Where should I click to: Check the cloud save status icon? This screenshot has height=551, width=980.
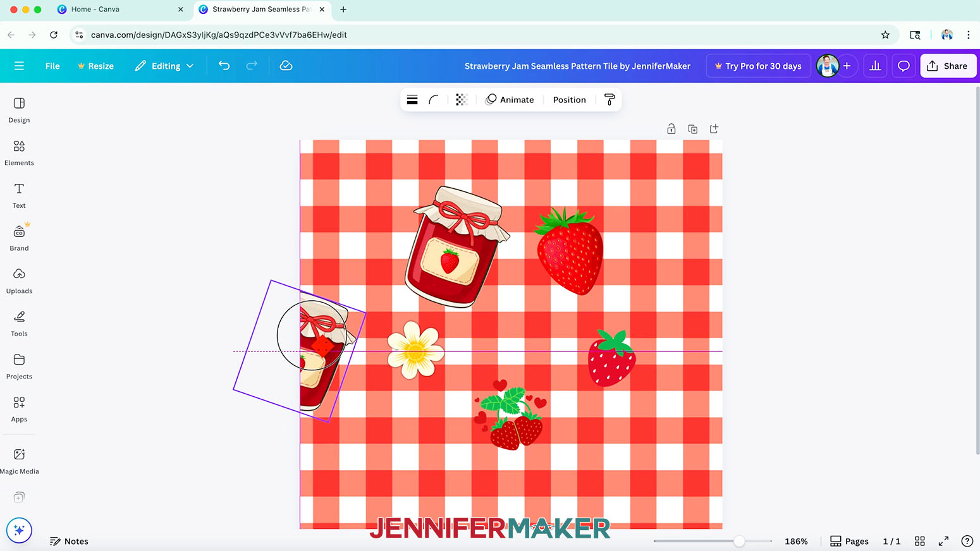tap(286, 66)
